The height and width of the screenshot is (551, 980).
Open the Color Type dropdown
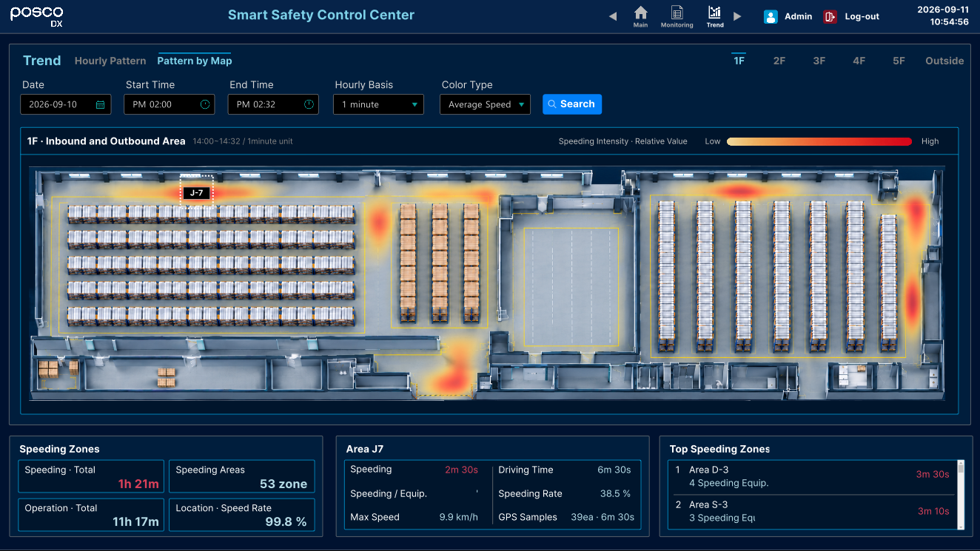[485, 104]
